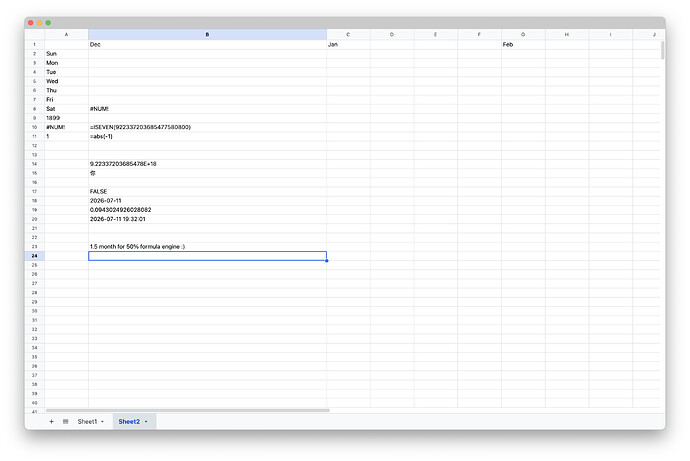Click row 1 header number

(34, 44)
